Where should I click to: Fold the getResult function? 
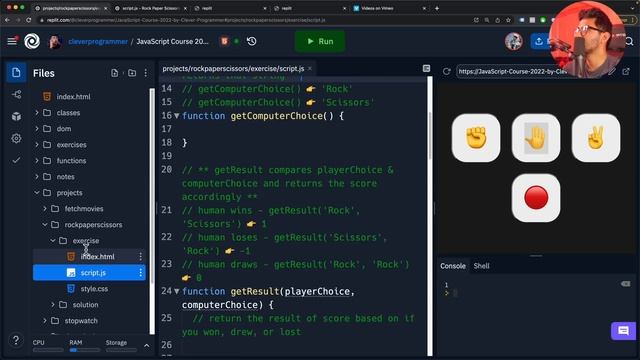point(177,291)
